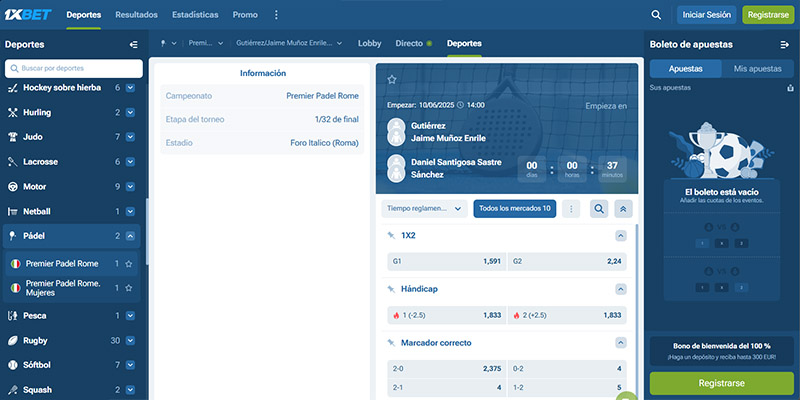Expand the Rugby sport category

tap(130, 340)
